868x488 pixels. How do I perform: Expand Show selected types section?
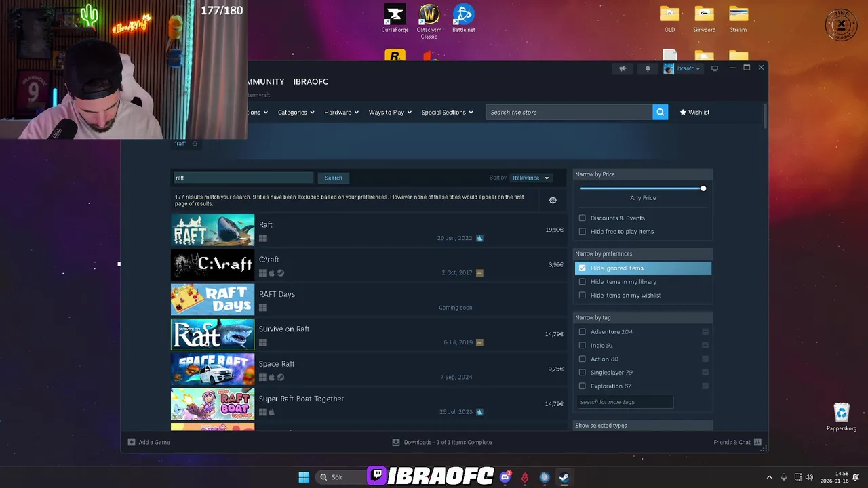pos(643,426)
